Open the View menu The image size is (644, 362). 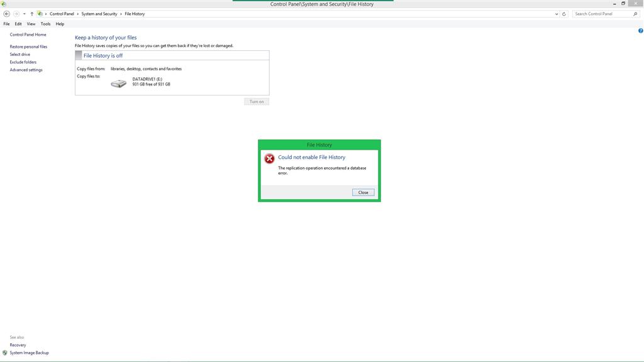click(31, 24)
